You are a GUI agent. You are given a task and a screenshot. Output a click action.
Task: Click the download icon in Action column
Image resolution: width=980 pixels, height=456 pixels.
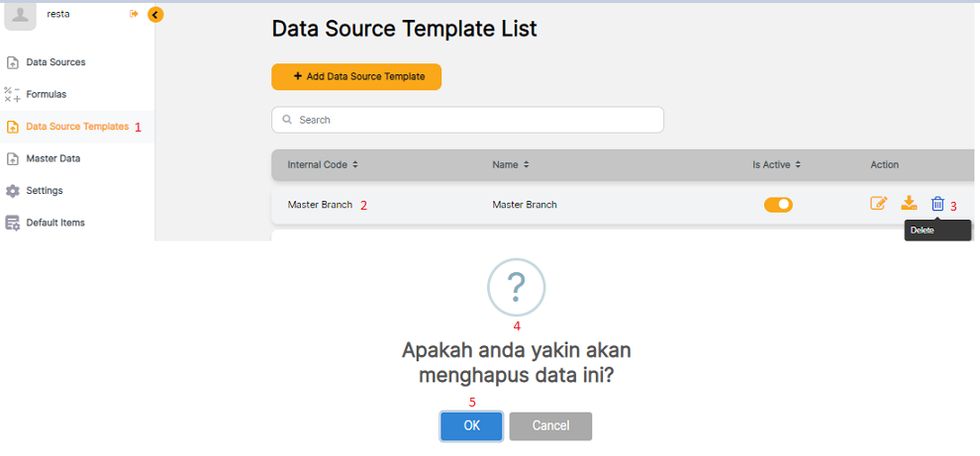pyautogui.click(x=909, y=204)
